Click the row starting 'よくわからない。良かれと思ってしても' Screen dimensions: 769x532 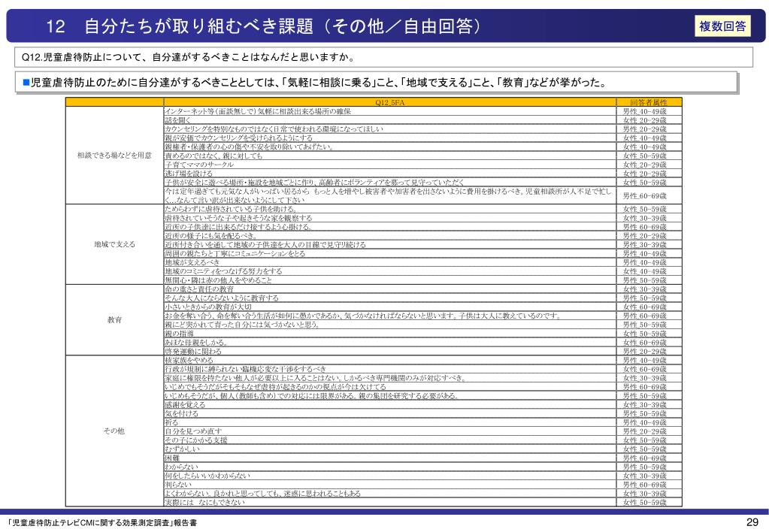pos(390,493)
